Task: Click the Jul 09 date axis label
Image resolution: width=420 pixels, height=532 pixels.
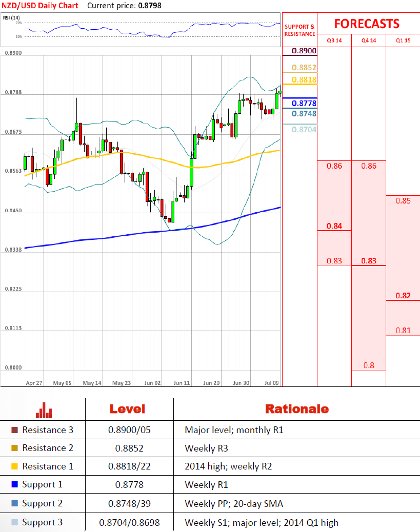Action: pyautogui.click(x=272, y=383)
